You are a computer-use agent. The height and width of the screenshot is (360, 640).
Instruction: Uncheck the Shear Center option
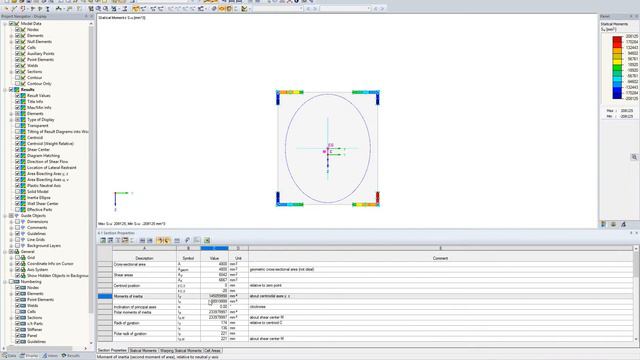(18, 150)
